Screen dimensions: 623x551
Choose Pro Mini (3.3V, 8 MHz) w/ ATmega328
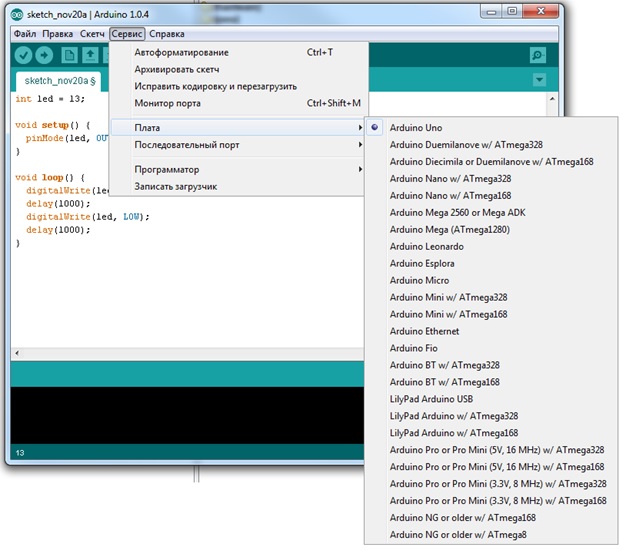pos(491,484)
